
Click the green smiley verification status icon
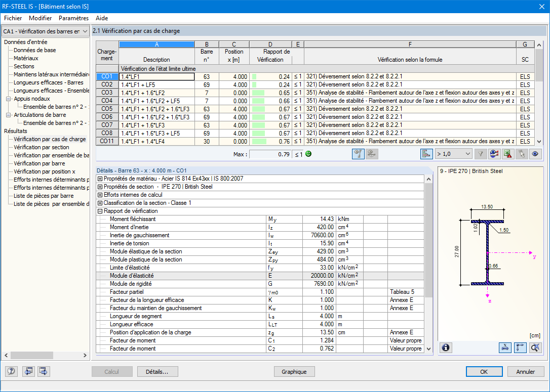(x=308, y=154)
